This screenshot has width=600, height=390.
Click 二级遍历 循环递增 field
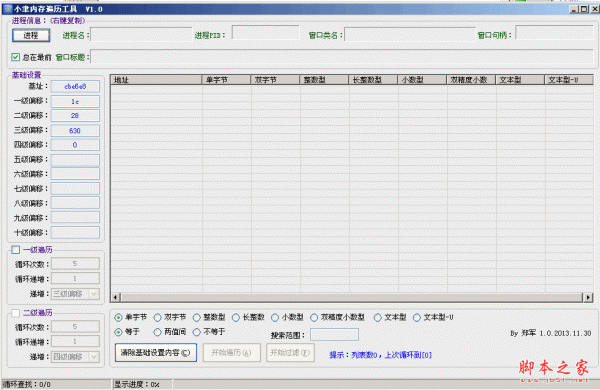(75, 341)
